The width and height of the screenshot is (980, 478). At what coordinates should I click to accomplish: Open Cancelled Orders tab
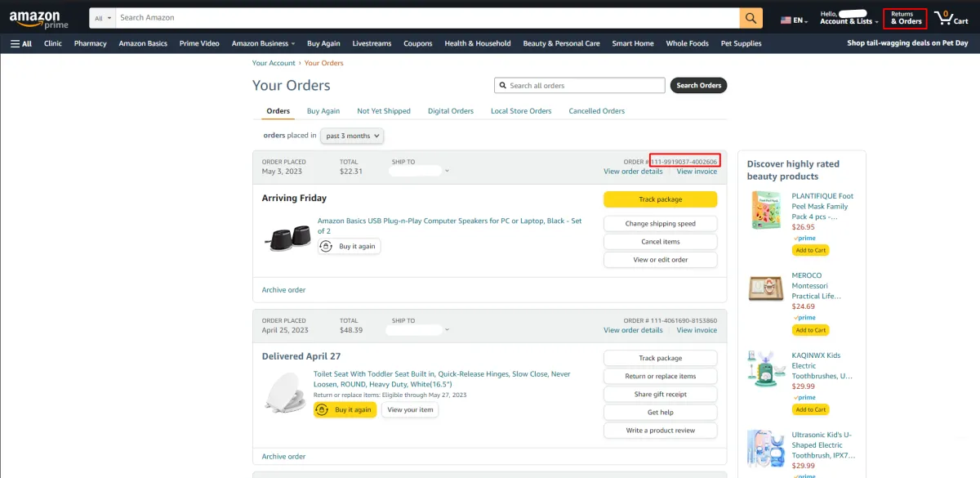597,111
